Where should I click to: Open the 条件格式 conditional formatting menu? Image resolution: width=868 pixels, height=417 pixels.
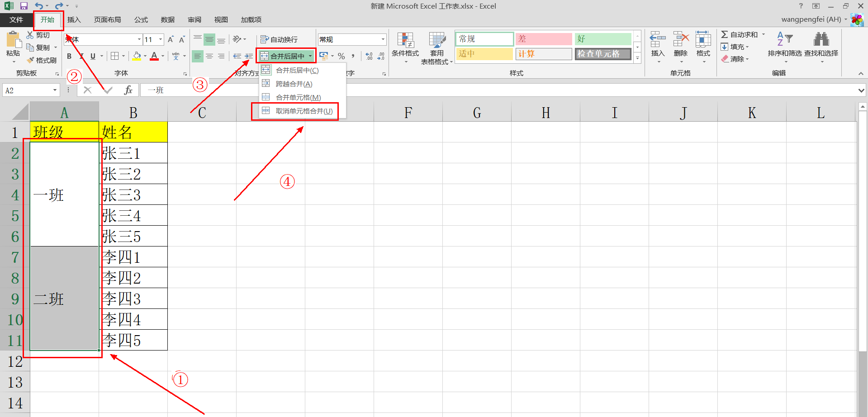pyautogui.click(x=405, y=48)
